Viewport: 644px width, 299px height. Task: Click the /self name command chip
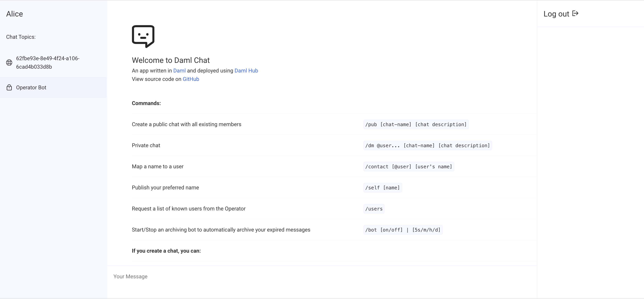coord(382,187)
